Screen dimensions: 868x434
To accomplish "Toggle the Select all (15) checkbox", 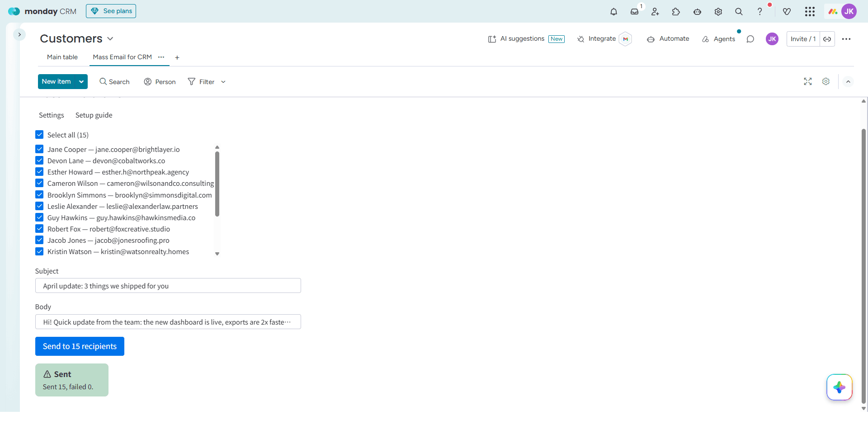I will tap(39, 135).
